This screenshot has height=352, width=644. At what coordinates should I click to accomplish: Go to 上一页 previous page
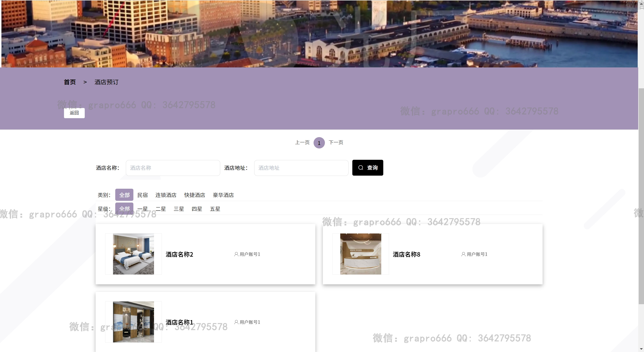pos(302,142)
